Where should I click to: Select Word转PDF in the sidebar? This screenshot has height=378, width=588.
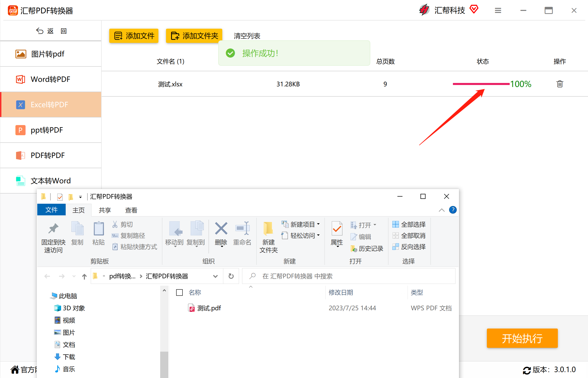(51, 79)
